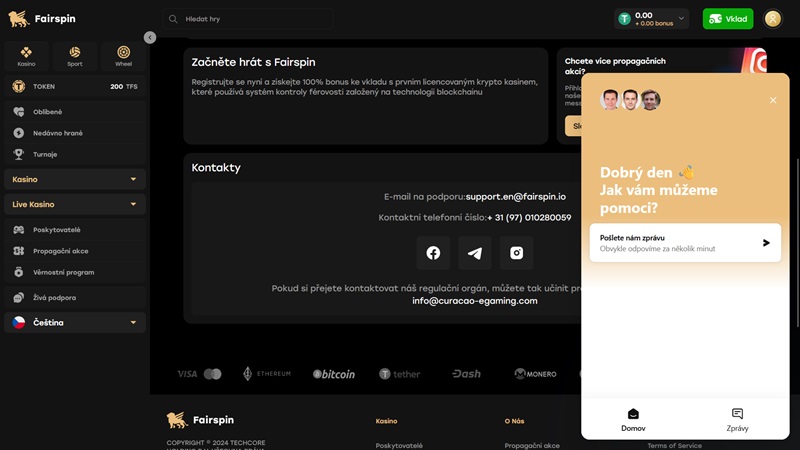Open Věrnostní program in the sidebar
The height and width of the screenshot is (450, 800).
(x=75, y=272)
